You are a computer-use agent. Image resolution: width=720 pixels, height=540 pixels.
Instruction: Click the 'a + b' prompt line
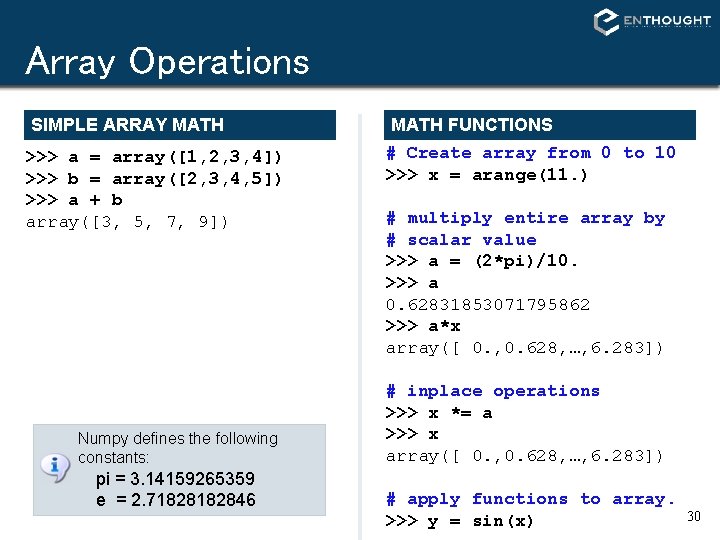[74, 200]
